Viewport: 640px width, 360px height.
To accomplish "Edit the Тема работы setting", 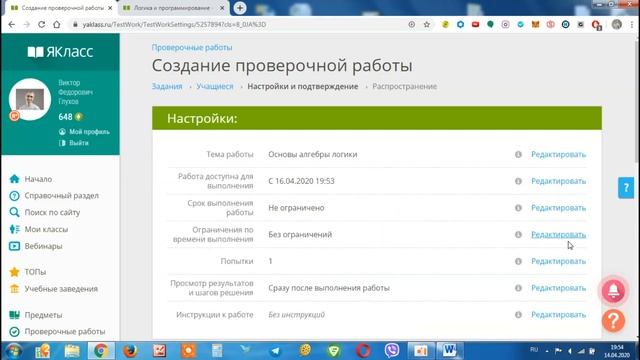I will point(558,154).
